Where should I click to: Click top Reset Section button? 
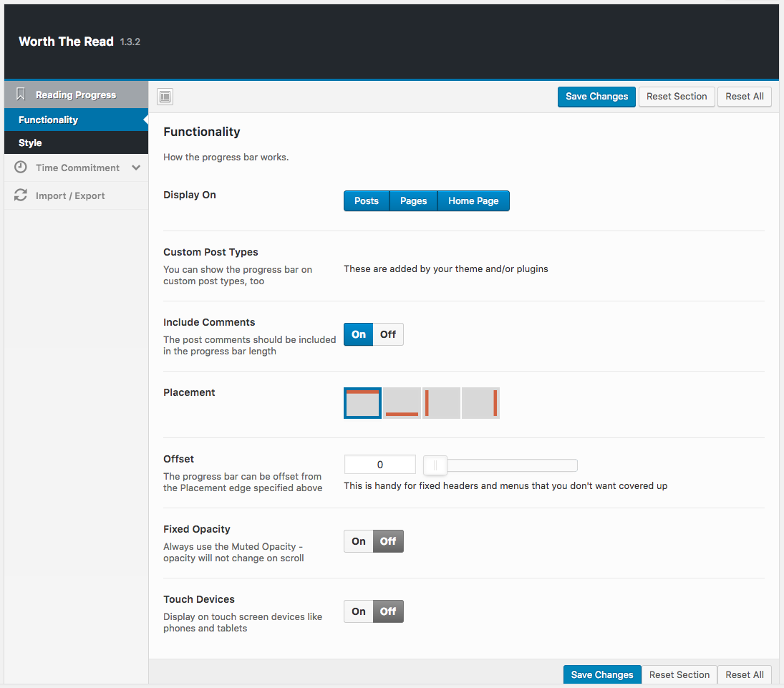click(x=677, y=97)
